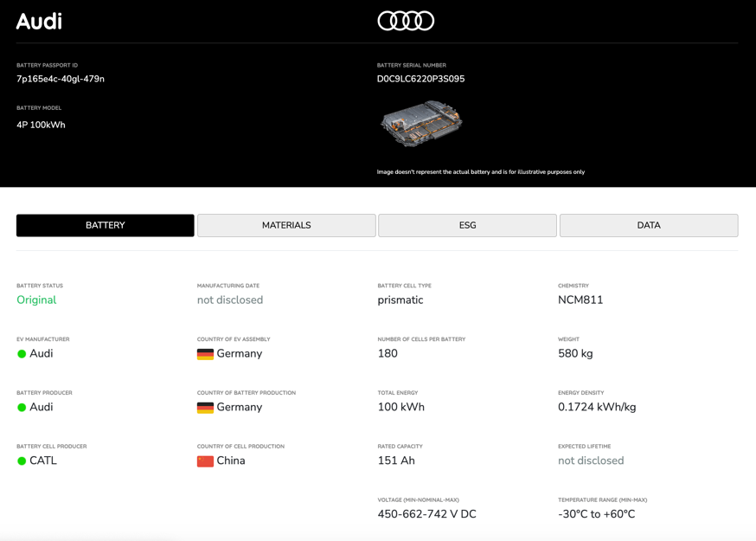Click the green dot next to CATL
Image resolution: width=756 pixels, height=541 pixels.
click(x=22, y=460)
